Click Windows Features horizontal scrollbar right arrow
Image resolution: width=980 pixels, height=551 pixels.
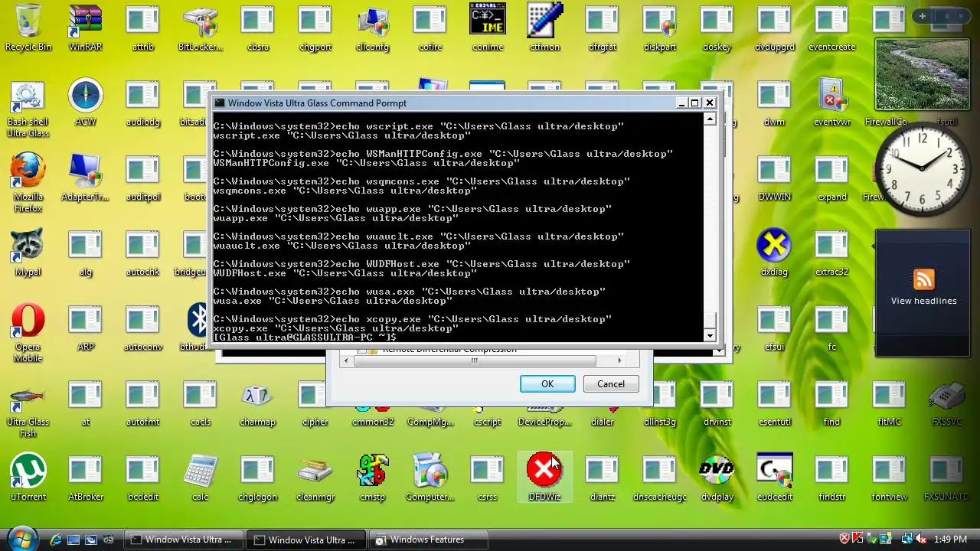click(x=619, y=360)
